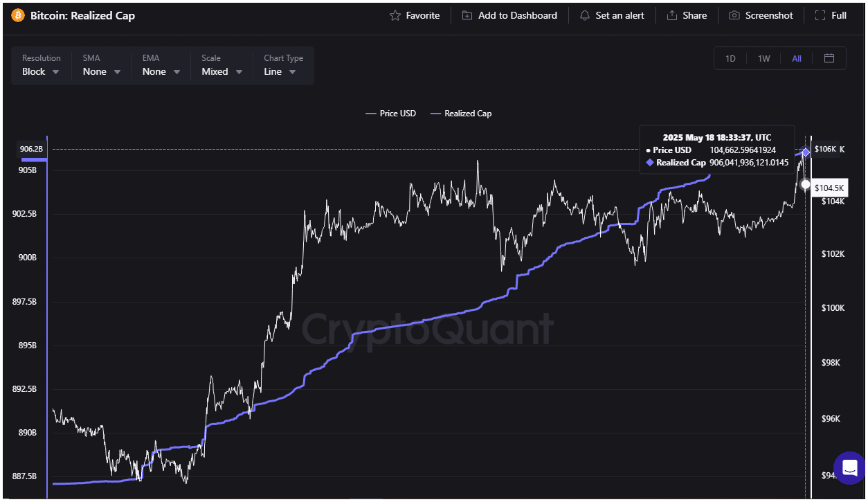
Task: Click the Full label
Action: point(839,15)
